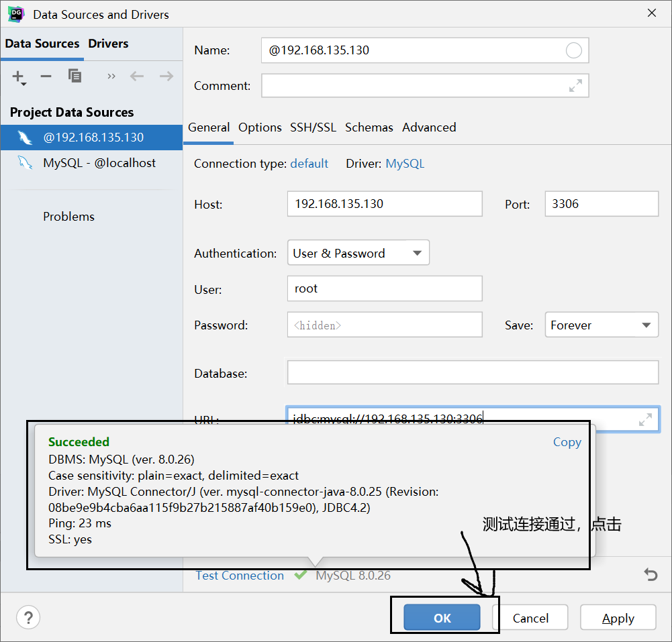Click the 'Ping: 23 ms' line
This screenshot has width=672, height=642.
[80, 523]
